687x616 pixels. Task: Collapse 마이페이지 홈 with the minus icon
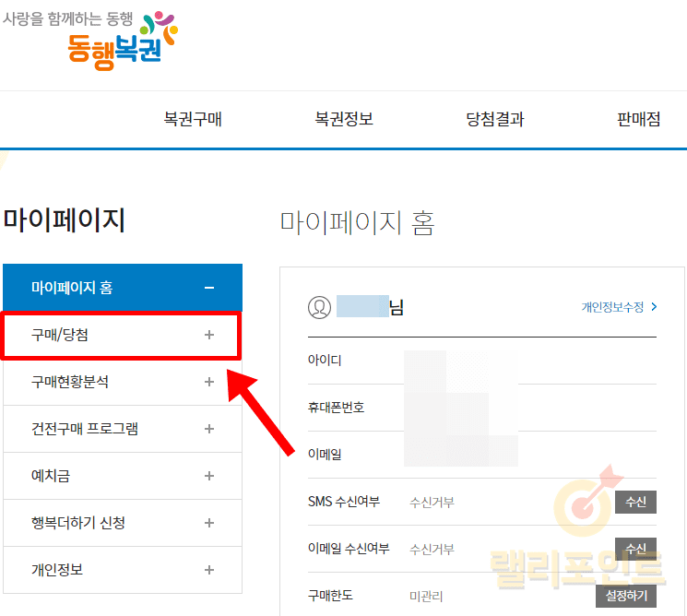[x=209, y=288]
